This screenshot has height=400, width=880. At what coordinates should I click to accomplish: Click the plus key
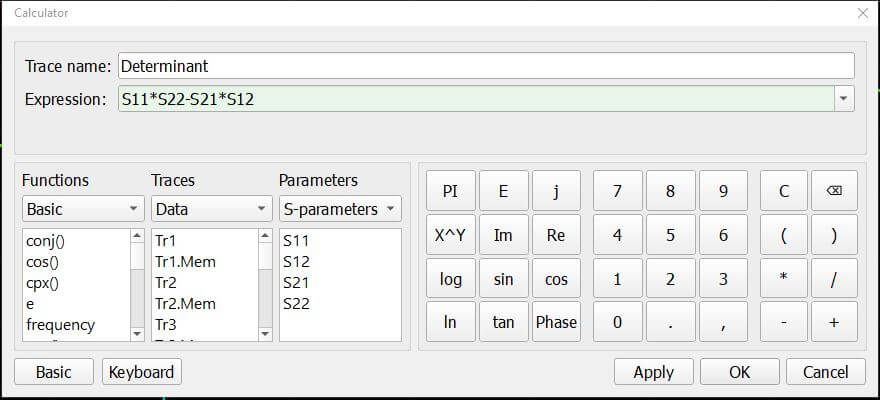pyautogui.click(x=835, y=321)
